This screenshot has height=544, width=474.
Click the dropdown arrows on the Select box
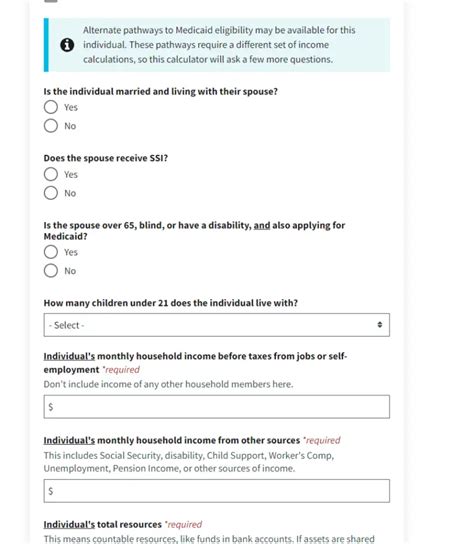click(380, 325)
